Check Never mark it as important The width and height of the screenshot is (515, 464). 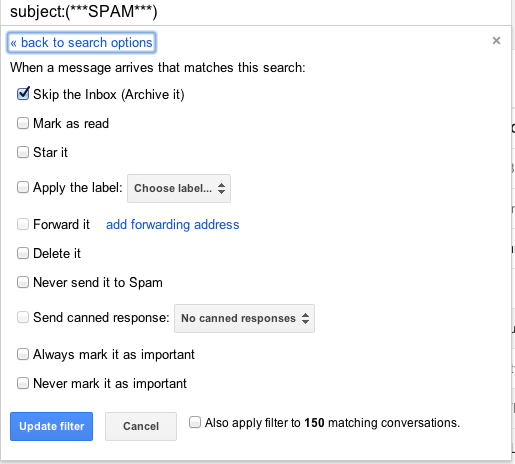23,383
